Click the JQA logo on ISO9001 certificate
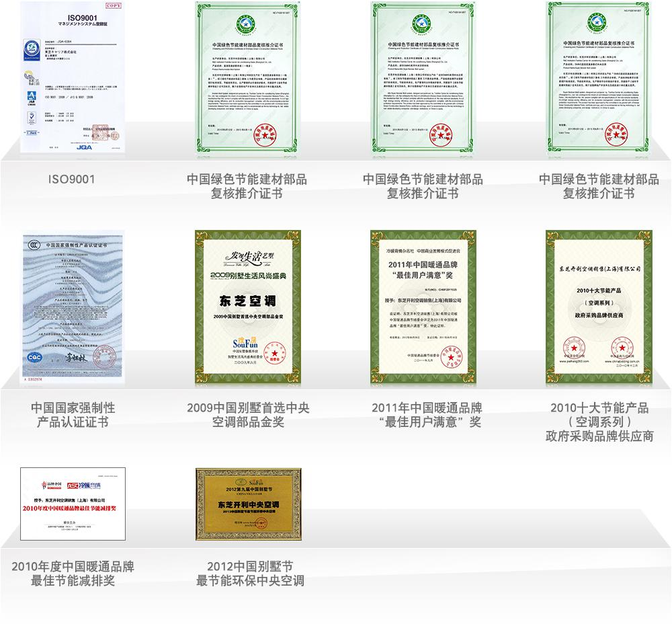The image size is (672, 628). [85, 147]
